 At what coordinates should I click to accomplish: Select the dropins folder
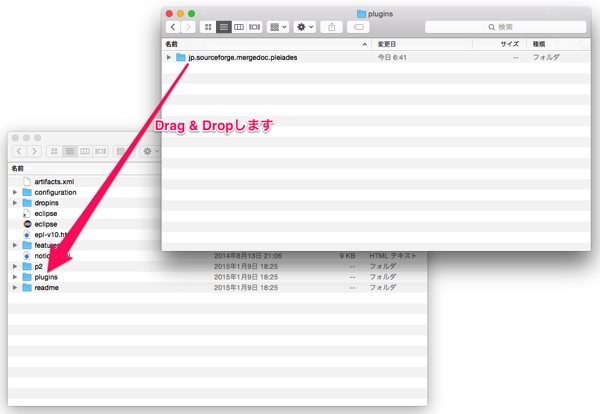pos(48,203)
